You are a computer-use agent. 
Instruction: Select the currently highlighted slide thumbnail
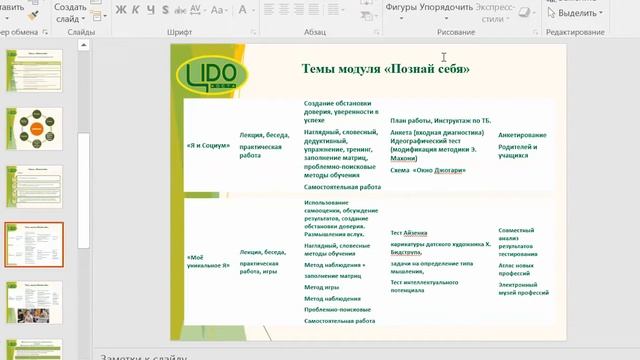[34, 244]
